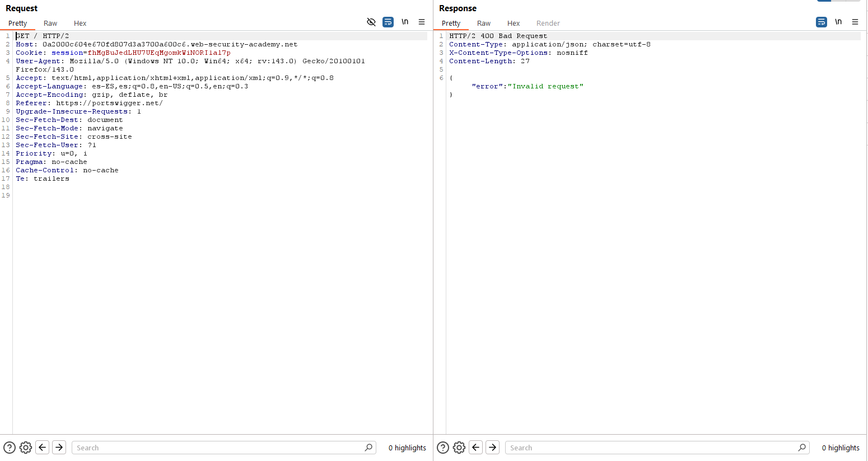The height and width of the screenshot is (461, 868).
Task: Switch Request view to Hex tab
Action: [x=80, y=23]
